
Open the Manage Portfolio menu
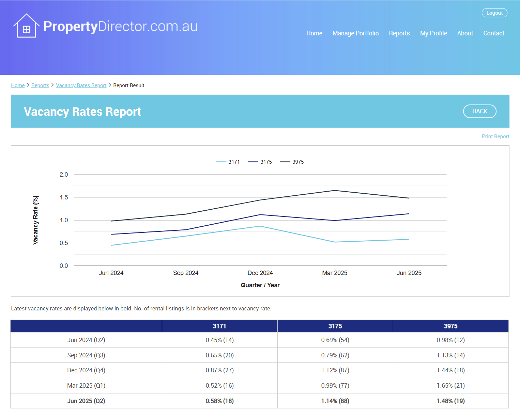(x=355, y=33)
